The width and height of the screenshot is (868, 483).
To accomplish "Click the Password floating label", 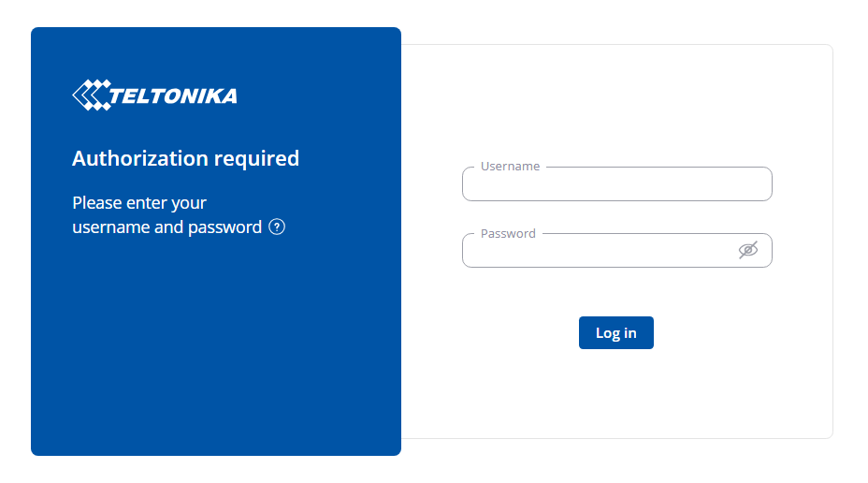I will click(x=508, y=234).
